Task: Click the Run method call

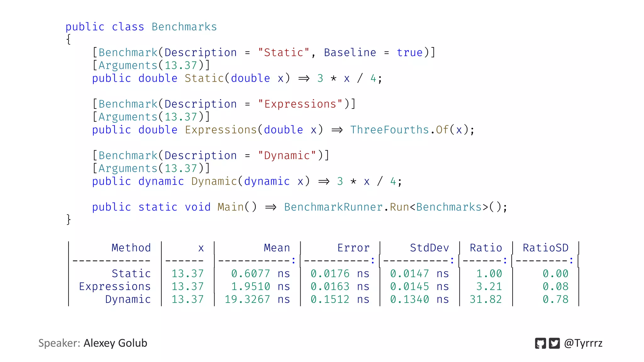Action: point(399,207)
